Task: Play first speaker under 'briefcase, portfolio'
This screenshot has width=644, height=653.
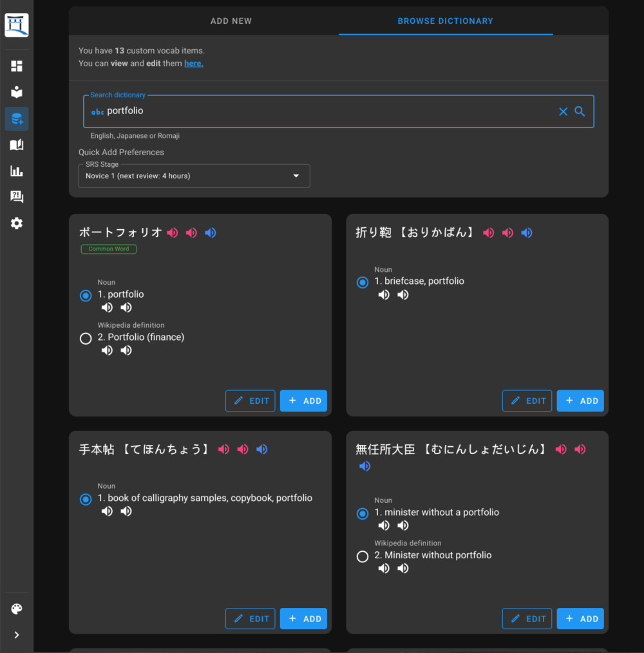Action: click(x=384, y=295)
